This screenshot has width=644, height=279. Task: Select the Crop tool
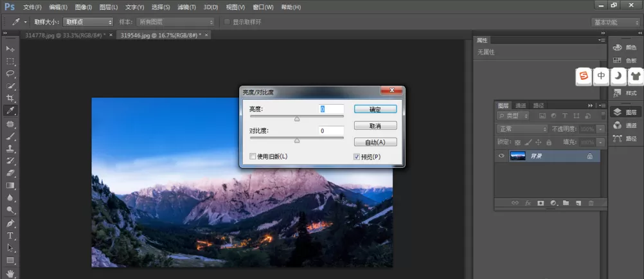point(10,98)
